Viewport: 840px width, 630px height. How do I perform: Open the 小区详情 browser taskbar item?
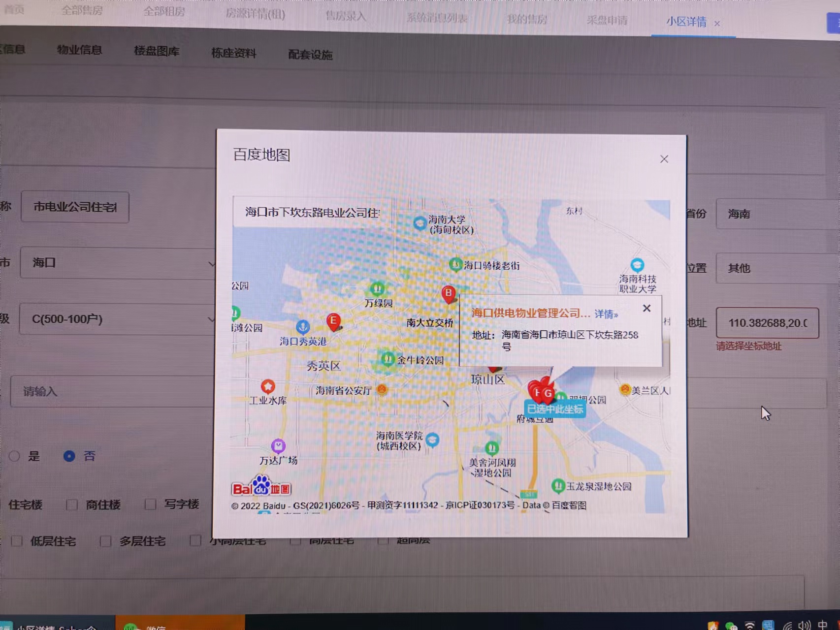point(58,623)
